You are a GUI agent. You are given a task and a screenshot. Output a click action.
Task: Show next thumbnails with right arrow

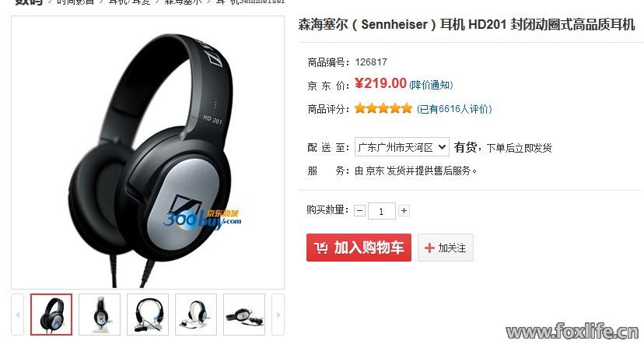tap(278, 315)
